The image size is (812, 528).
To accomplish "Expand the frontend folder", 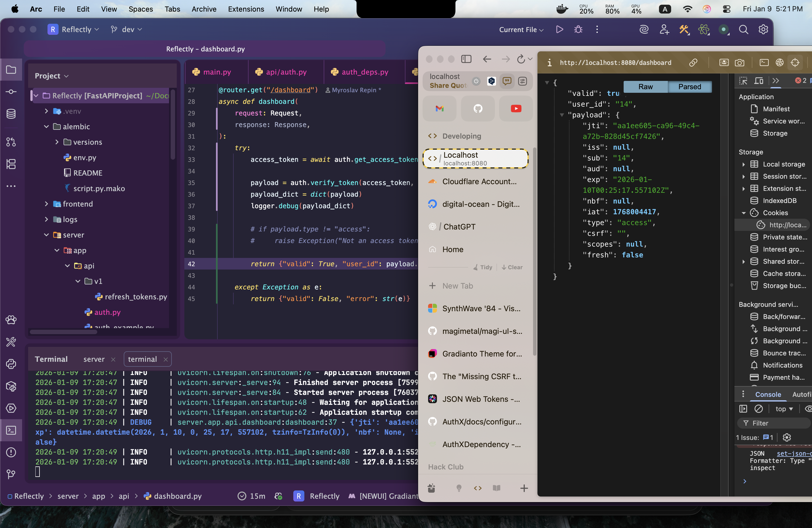I will point(46,204).
